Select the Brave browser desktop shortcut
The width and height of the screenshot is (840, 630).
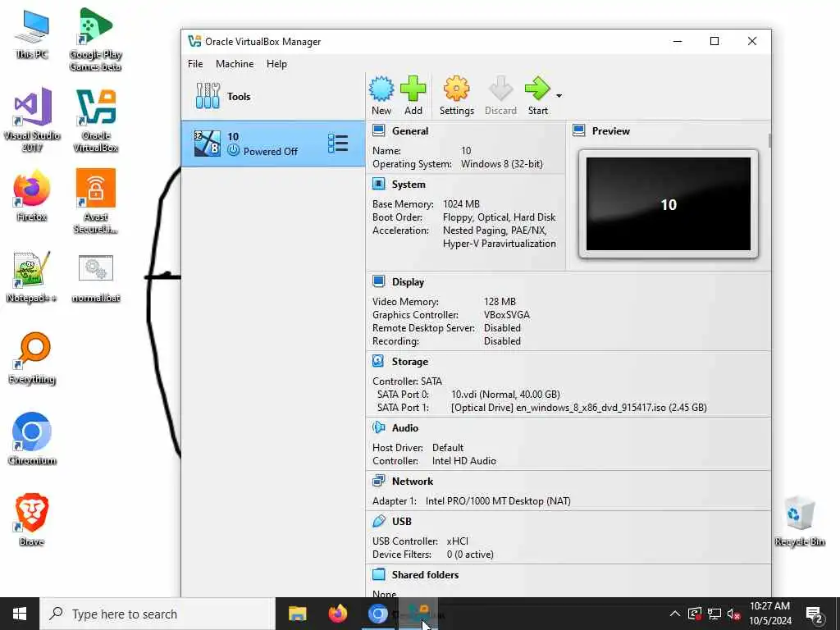coord(32,519)
